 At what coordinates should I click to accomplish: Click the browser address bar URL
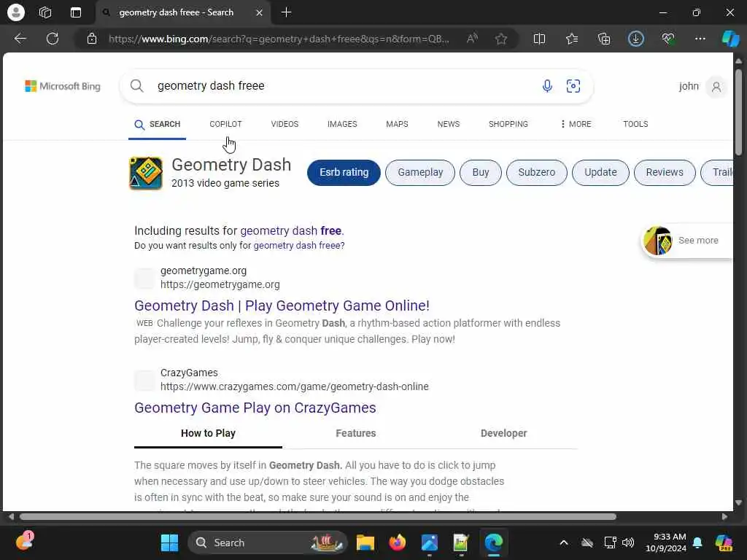point(279,39)
